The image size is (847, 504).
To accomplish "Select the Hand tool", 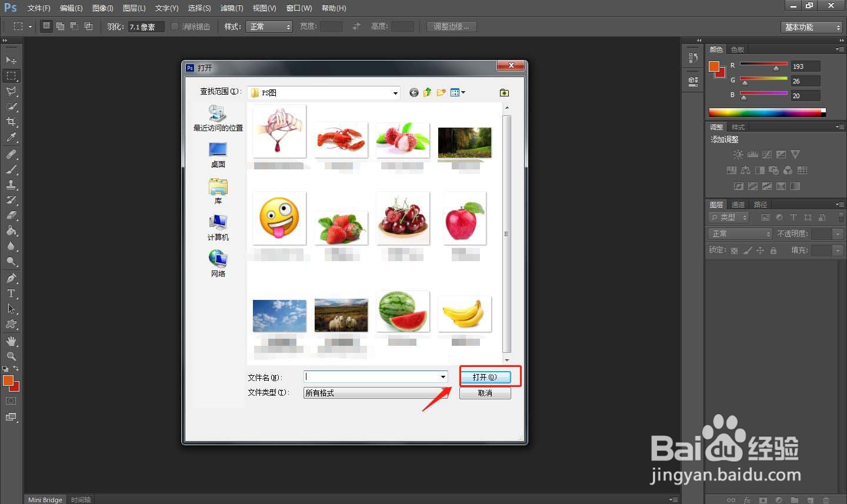I will [11, 341].
